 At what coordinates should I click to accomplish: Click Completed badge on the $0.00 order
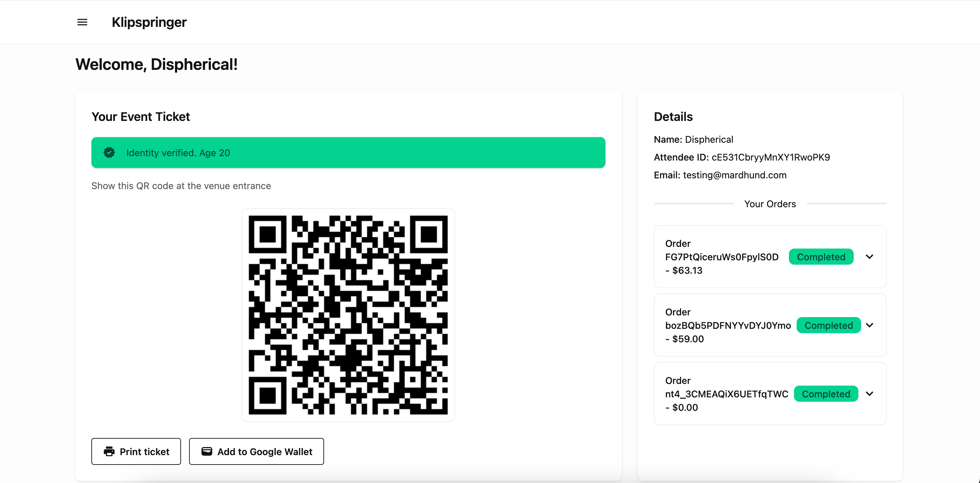coord(826,394)
